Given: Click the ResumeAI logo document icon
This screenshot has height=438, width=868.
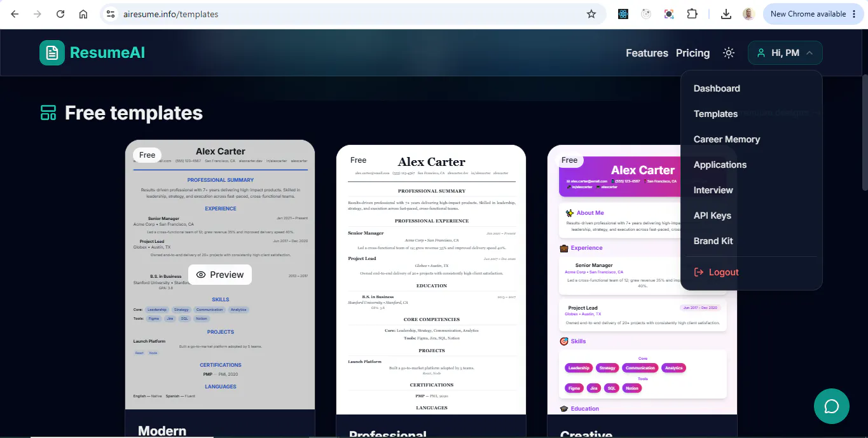Looking at the screenshot, I should pos(52,53).
